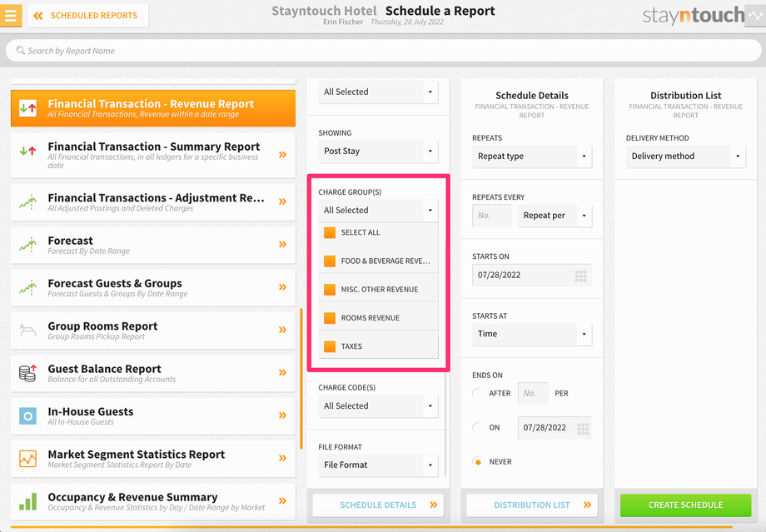The image size is (766, 532).
Task: Click the bed icon of Group Rooms Report
Action: point(27,331)
